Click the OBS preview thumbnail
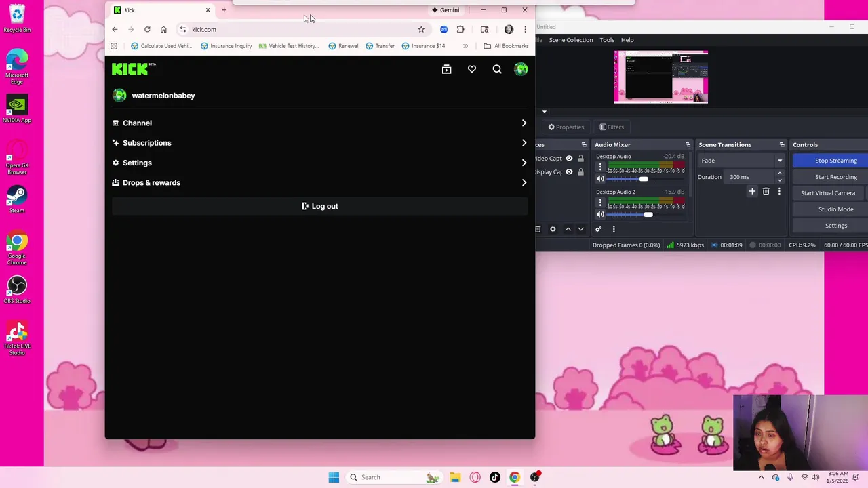This screenshot has width=868, height=488. (x=660, y=77)
